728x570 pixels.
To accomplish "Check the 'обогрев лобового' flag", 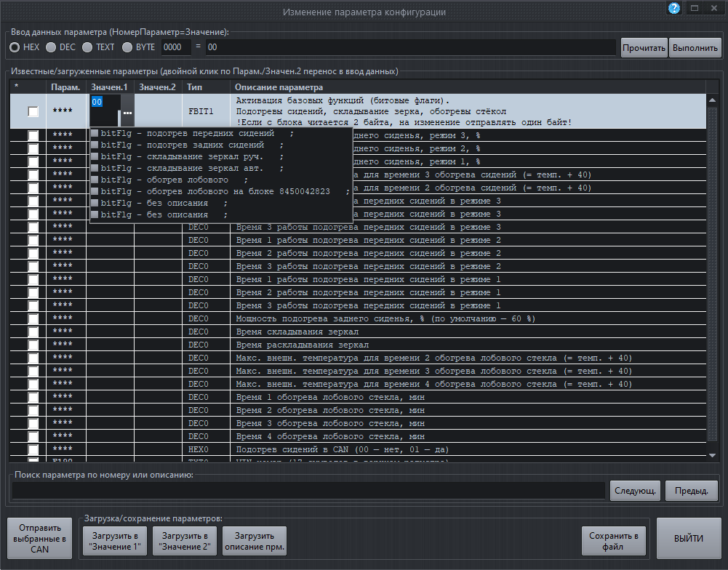I will click(95, 180).
